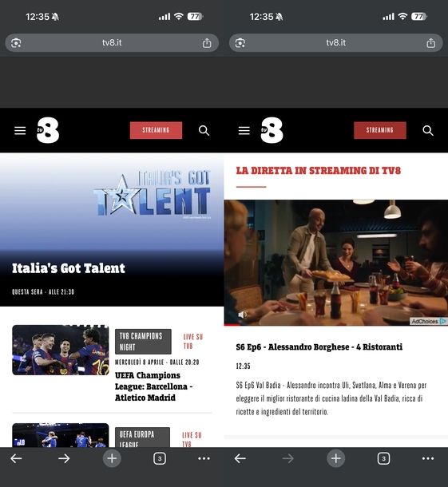
Task: Open search magnifier in left phone screen
Action: pyautogui.click(x=204, y=130)
